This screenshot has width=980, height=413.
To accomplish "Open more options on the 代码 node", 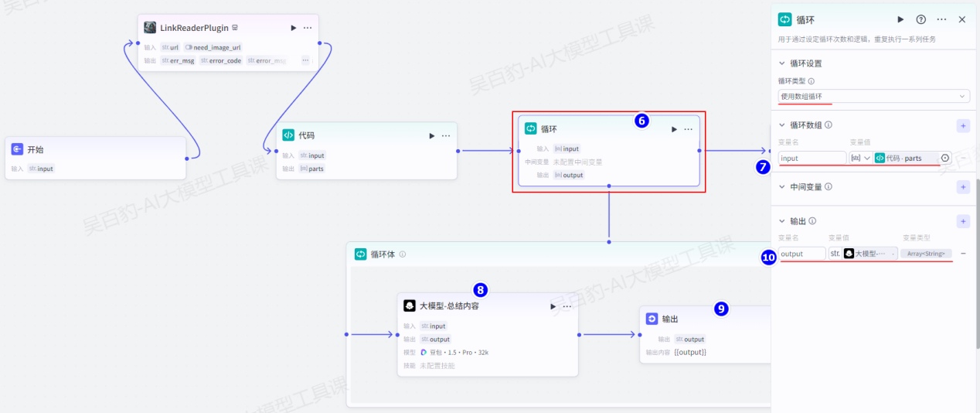I will (446, 136).
